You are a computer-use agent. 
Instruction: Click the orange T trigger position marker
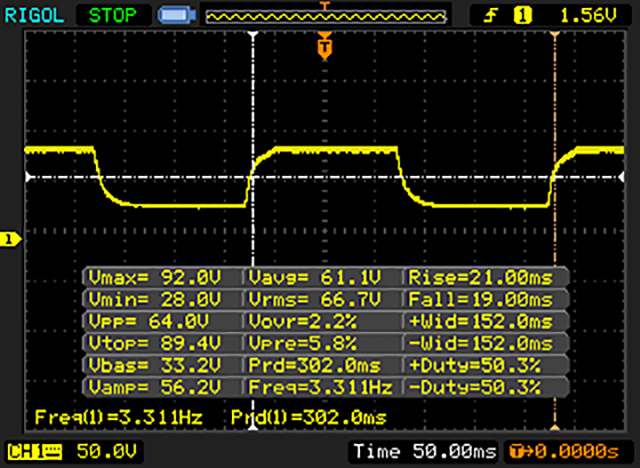(325, 47)
